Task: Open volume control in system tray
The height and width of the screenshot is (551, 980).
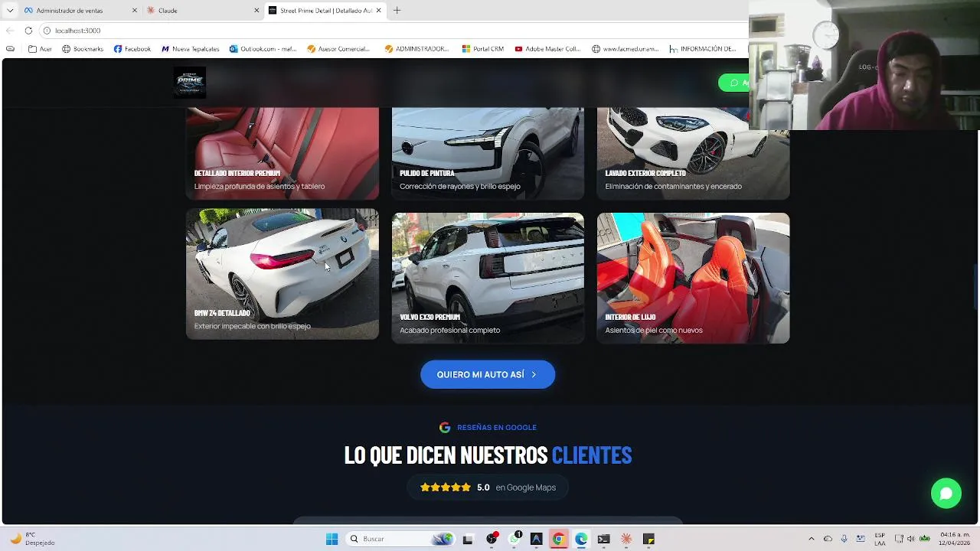Action: (x=910, y=539)
